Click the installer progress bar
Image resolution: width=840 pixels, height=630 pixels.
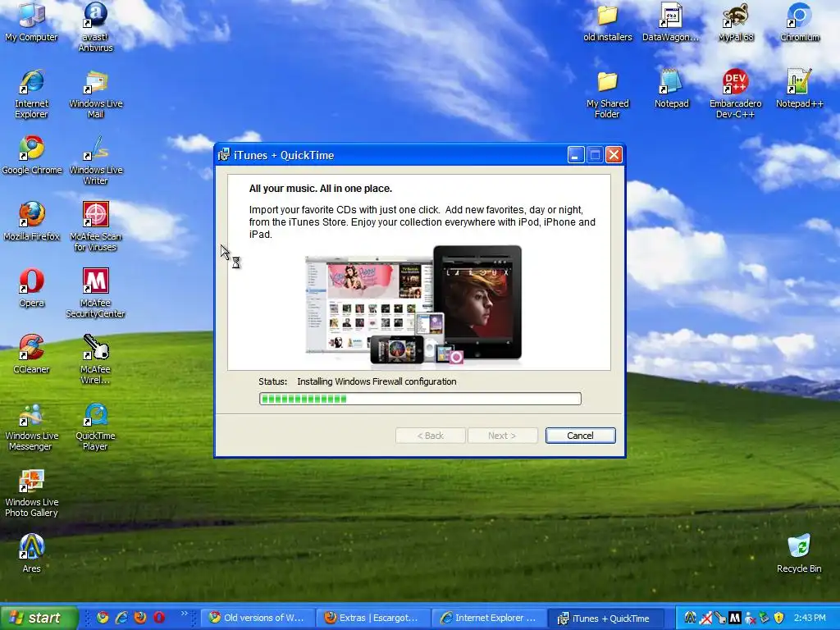point(420,399)
